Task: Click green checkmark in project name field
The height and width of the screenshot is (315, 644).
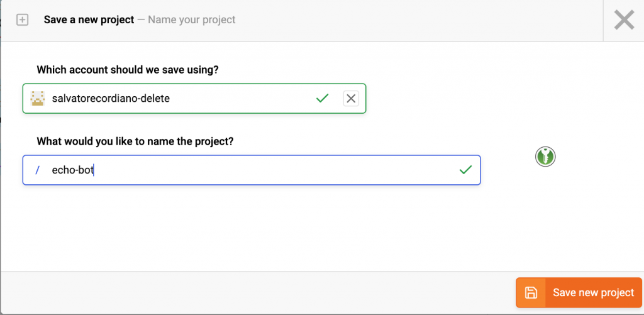Action: [x=465, y=170]
